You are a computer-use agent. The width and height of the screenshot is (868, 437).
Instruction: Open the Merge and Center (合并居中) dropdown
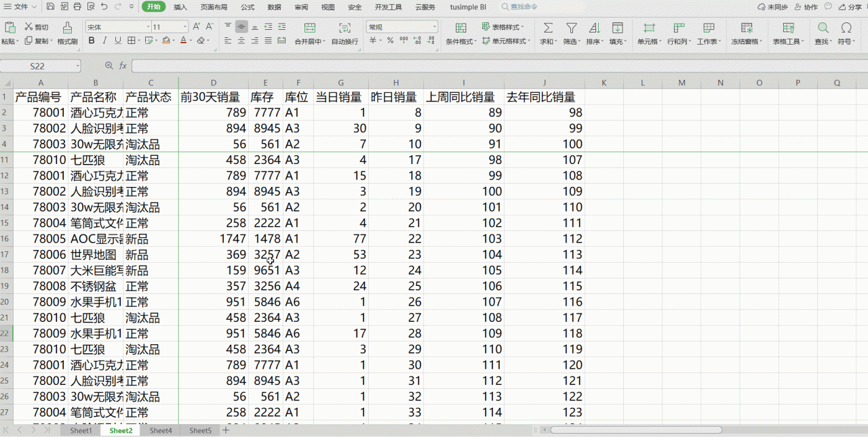click(309, 41)
